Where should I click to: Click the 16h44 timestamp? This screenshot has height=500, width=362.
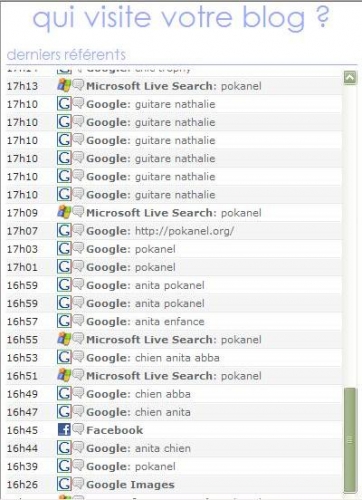click(x=22, y=448)
